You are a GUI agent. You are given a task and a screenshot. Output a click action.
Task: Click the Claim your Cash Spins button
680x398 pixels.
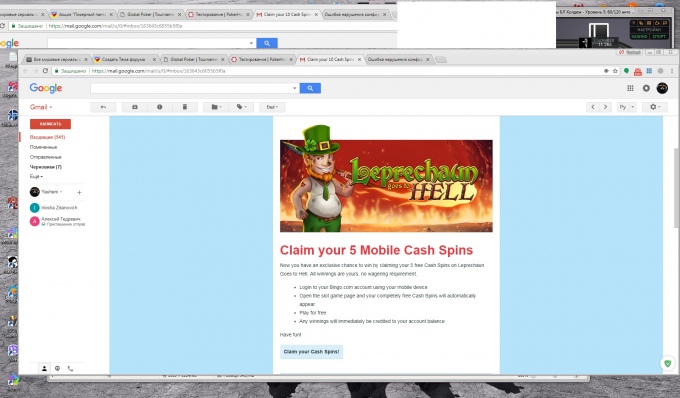click(311, 352)
